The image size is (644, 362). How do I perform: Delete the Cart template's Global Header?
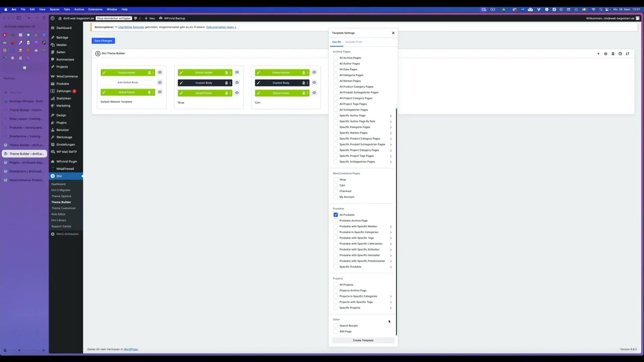coord(303,73)
